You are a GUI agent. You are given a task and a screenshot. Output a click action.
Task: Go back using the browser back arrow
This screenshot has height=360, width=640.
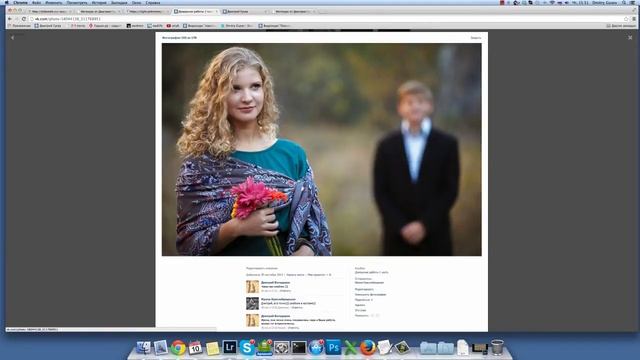click(10, 19)
